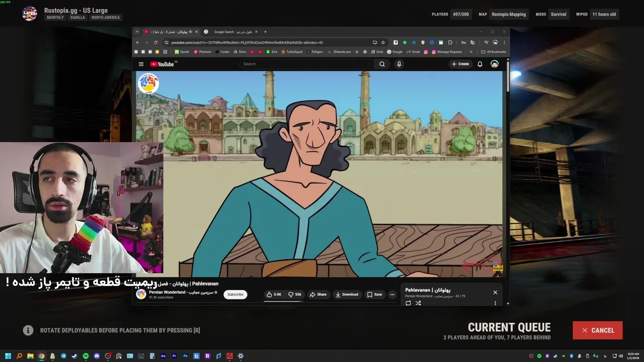Open the taskbar clock showing 9:29 AM
The height and width of the screenshot is (362, 644).
(633, 356)
